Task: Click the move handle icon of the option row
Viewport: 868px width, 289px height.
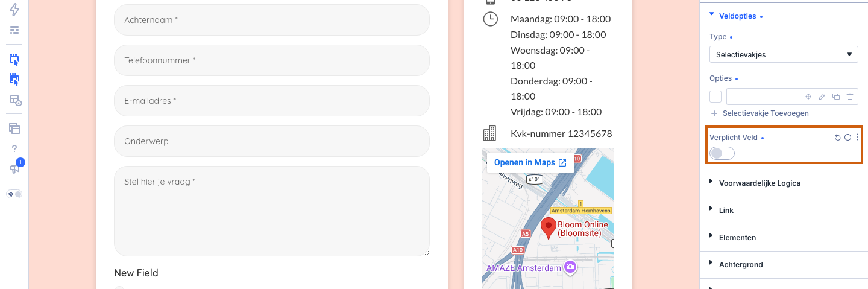Action: (808, 97)
